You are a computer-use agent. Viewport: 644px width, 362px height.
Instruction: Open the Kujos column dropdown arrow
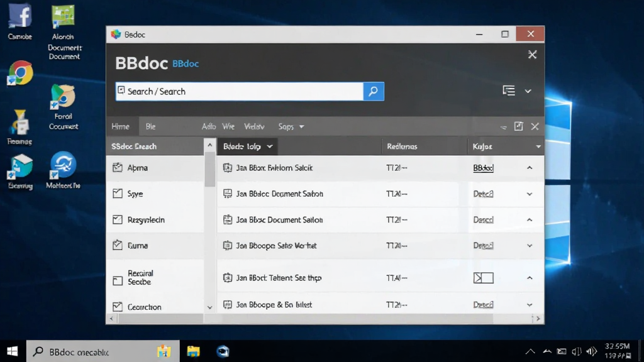[538, 146]
